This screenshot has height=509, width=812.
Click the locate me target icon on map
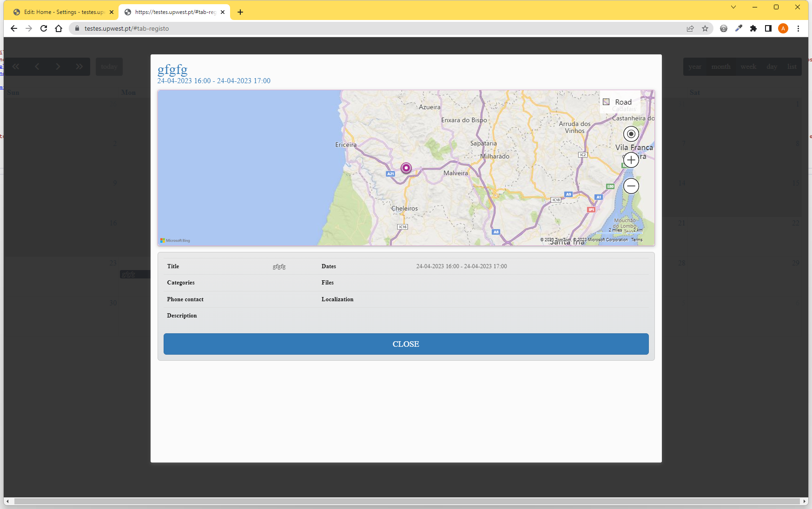[x=631, y=134]
